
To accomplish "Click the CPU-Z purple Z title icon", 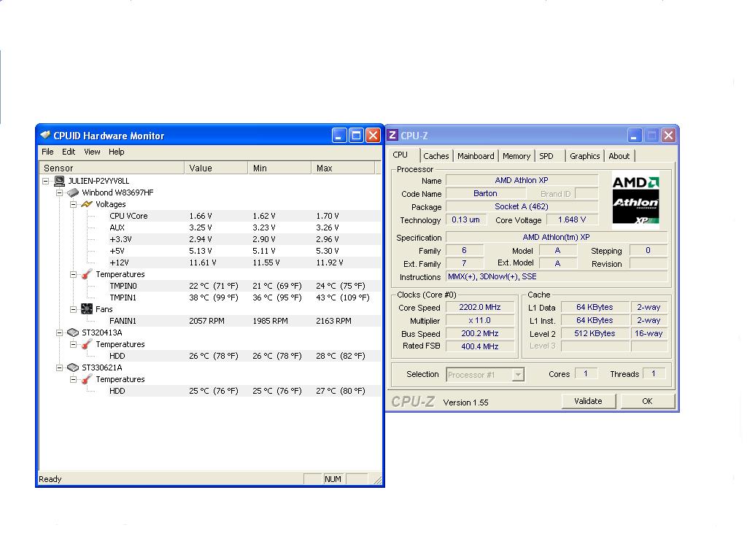I will point(392,135).
